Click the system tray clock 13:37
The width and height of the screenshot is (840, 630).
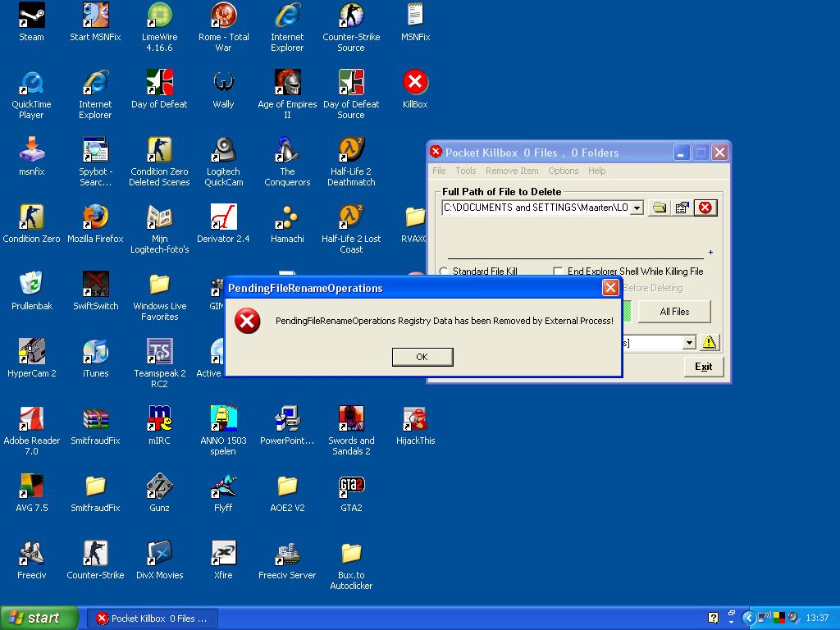tap(818, 619)
